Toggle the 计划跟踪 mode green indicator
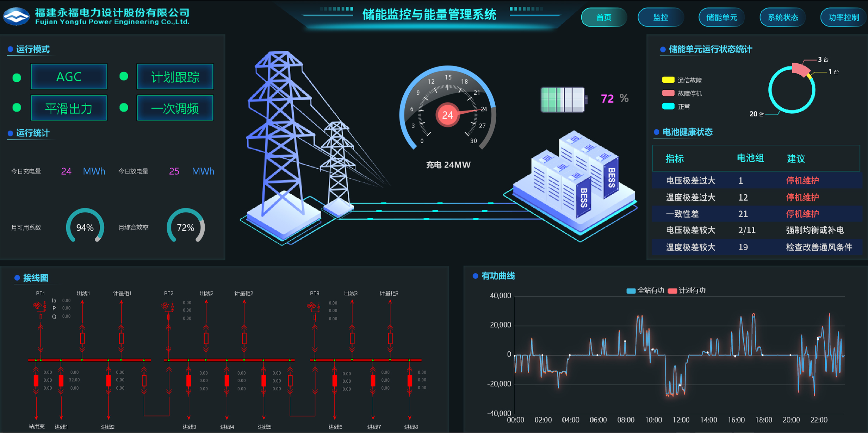Viewport: 868px width, 433px height. [x=124, y=76]
